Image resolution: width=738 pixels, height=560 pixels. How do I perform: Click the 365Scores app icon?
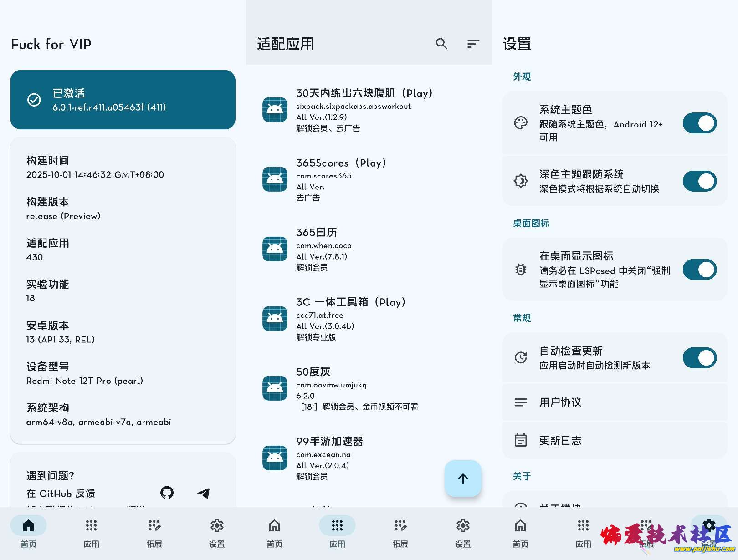[x=275, y=179]
